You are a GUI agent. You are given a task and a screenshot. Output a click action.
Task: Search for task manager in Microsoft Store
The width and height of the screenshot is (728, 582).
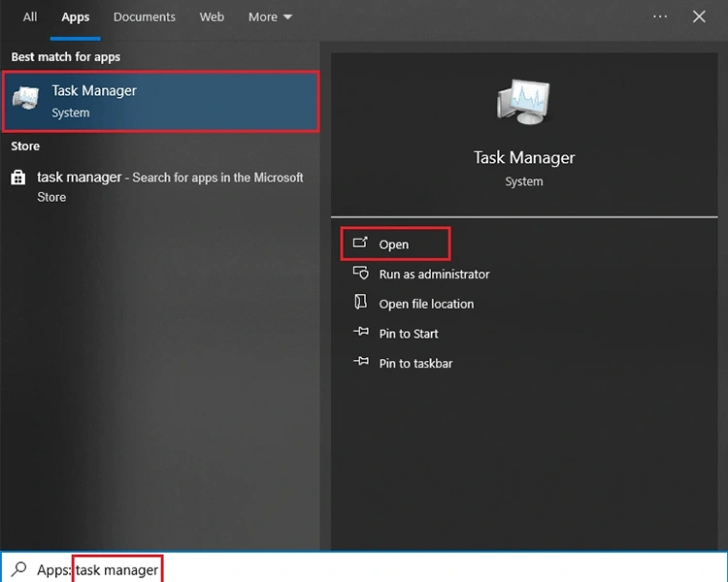coord(160,186)
